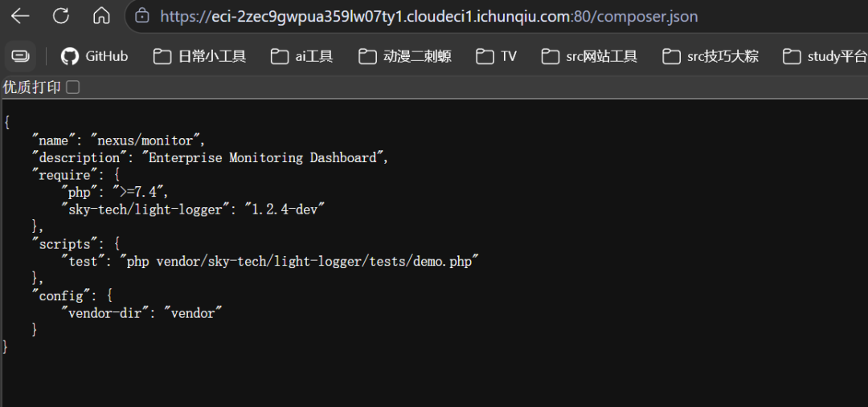Click the 优质打印 label text
868x407 pixels.
point(31,88)
